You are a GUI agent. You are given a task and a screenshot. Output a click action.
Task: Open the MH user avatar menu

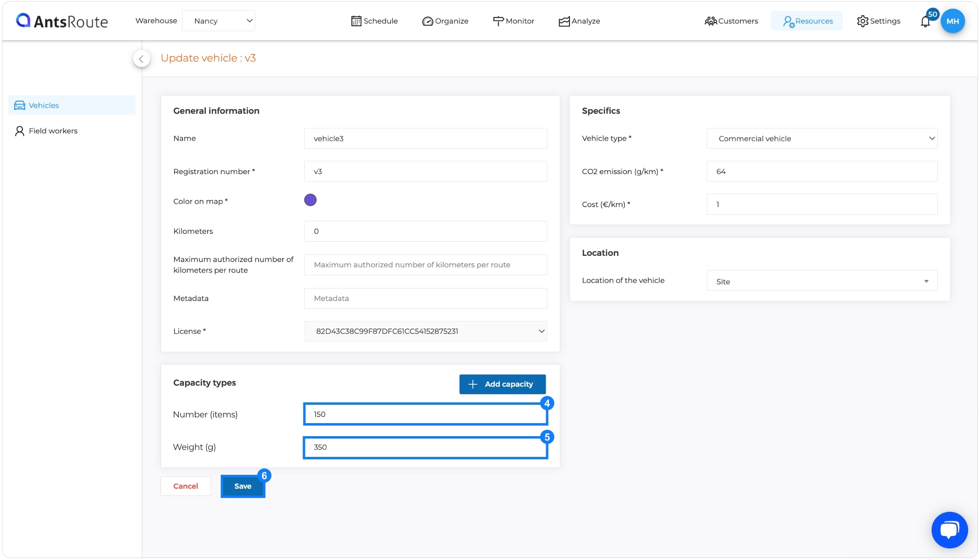953,21
